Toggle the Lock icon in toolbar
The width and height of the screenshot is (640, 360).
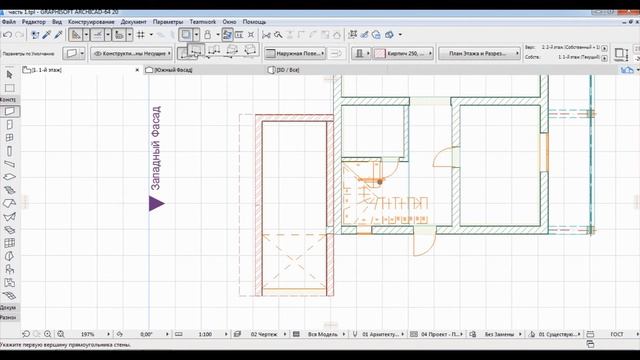pyautogui.click(x=207, y=35)
